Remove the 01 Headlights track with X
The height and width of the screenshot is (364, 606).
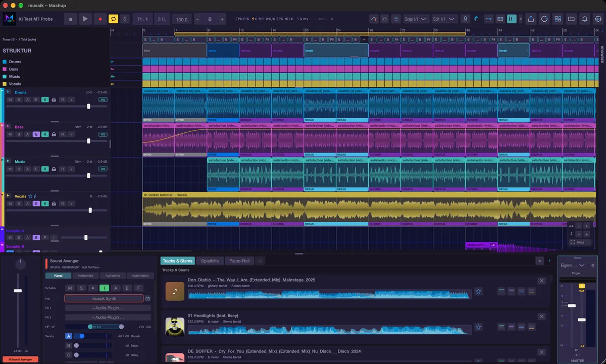click(x=541, y=316)
